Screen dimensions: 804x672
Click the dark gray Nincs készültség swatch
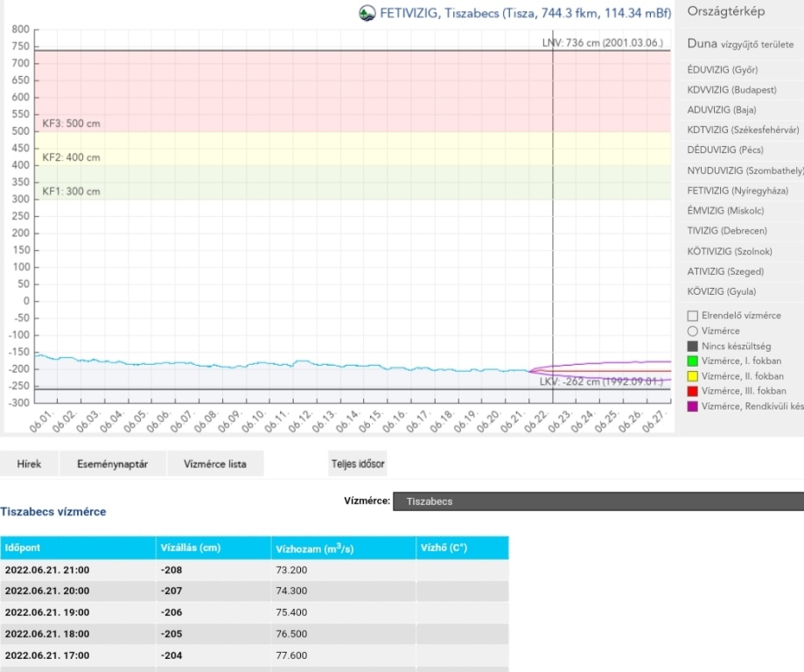692,346
